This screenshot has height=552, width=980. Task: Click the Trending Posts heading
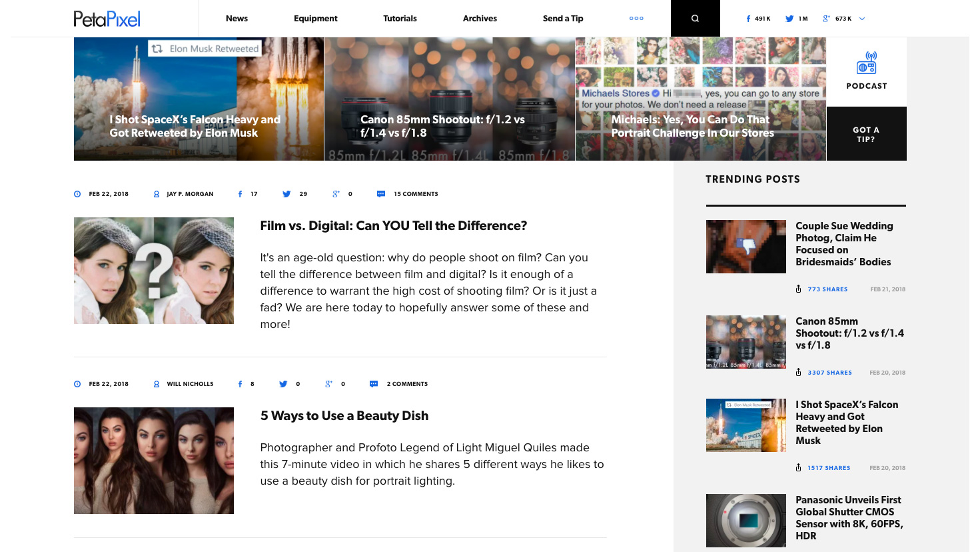point(753,179)
